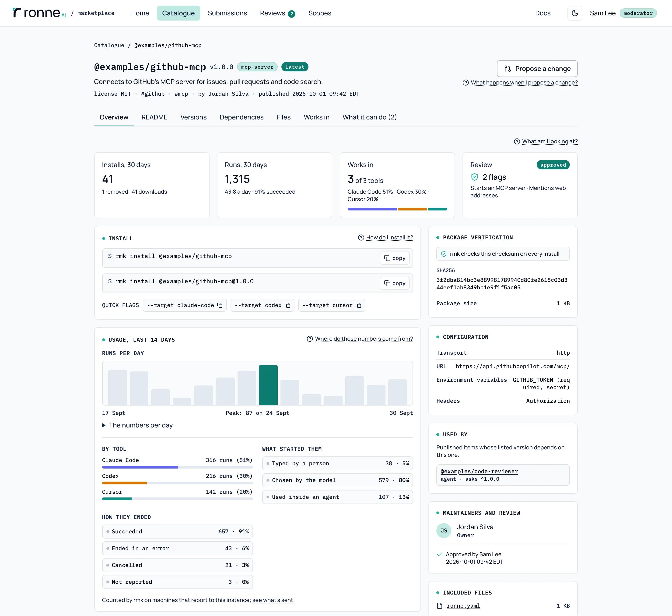The width and height of the screenshot is (672, 616).
Task: Click the ronne AI logo
Action: (x=39, y=13)
